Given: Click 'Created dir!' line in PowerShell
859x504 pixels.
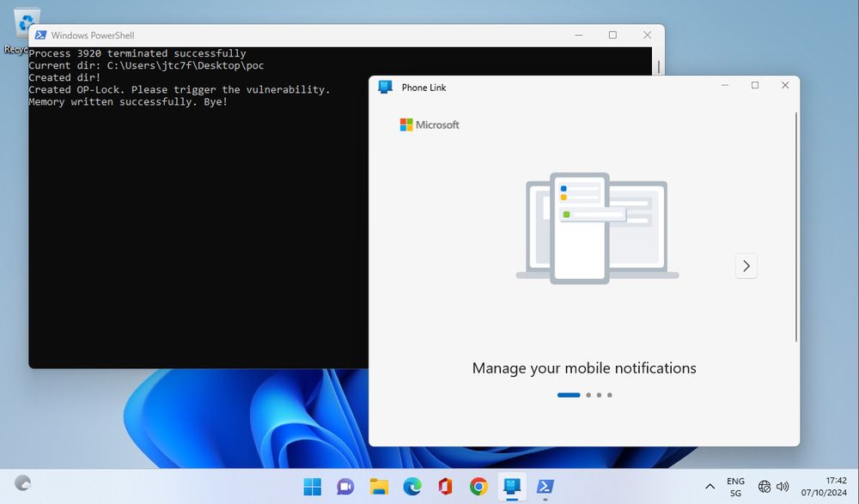Looking at the screenshot, I should [64, 78].
